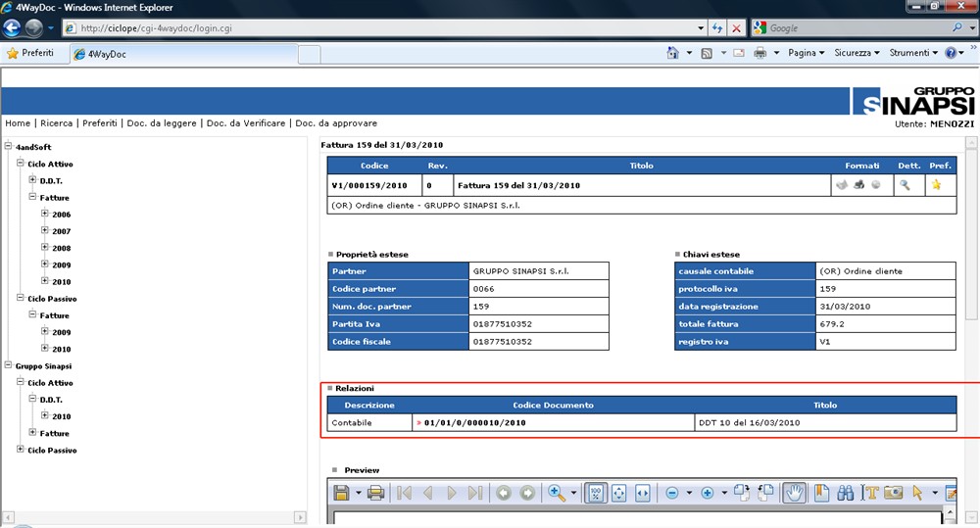Fit whole page in preview window
Screen dimensions: 980x528
coord(618,493)
